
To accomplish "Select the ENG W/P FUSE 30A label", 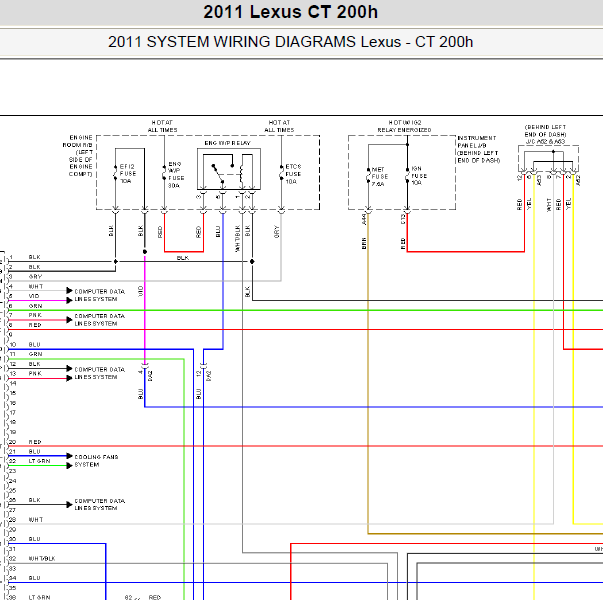I will 176,175.
